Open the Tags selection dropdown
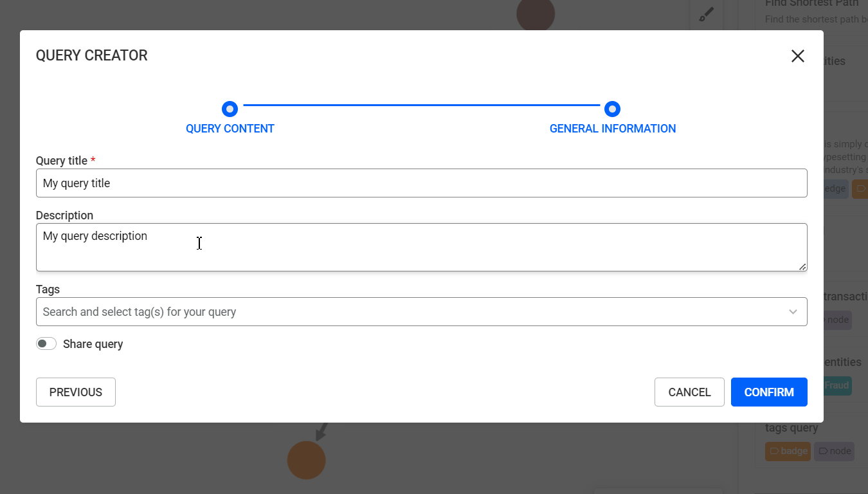 422,311
